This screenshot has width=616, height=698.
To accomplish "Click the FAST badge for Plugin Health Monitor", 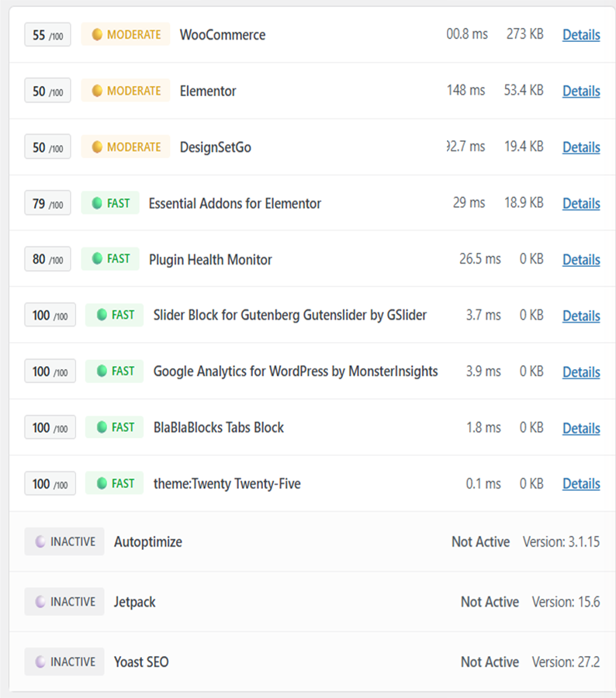I will point(110,259).
